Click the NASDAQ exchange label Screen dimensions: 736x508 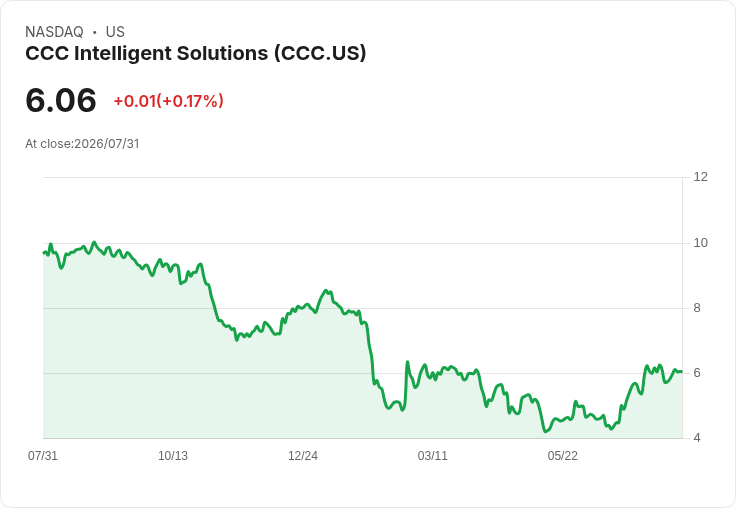pos(54,32)
